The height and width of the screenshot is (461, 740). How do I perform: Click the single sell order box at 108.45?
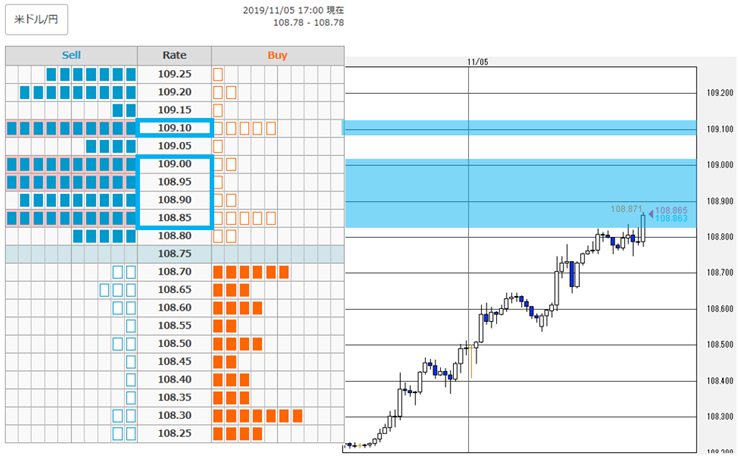pos(131,361)
